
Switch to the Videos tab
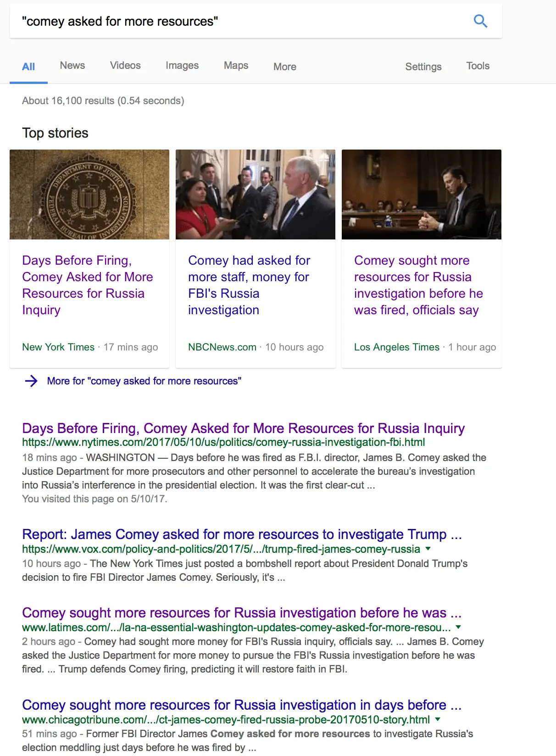tap(125, 66)
